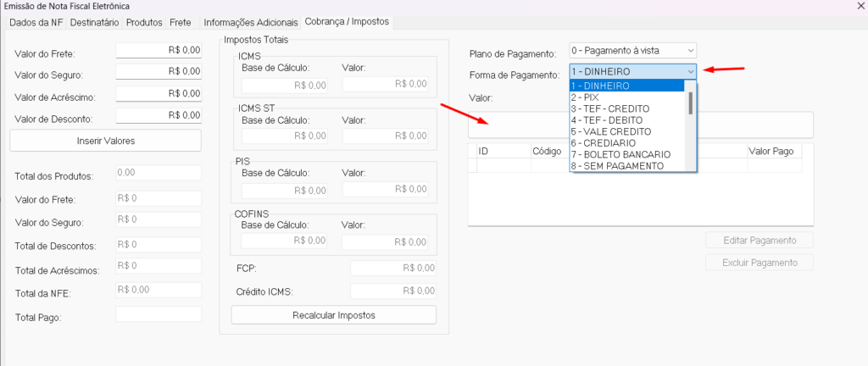
Task: Select BOLETO BANCARIO payment option
Action: point(620,154)
